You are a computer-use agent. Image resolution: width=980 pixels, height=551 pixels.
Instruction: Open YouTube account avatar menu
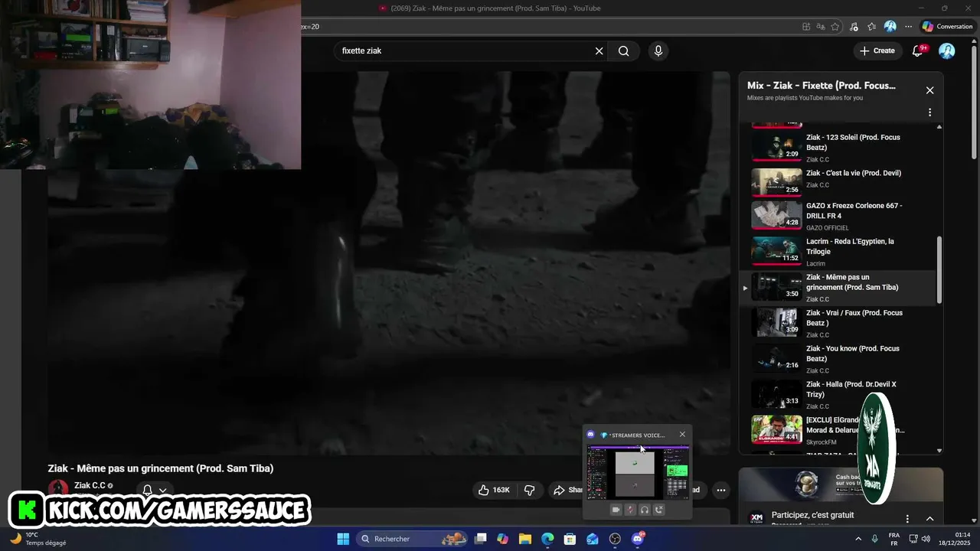[947, 51]
